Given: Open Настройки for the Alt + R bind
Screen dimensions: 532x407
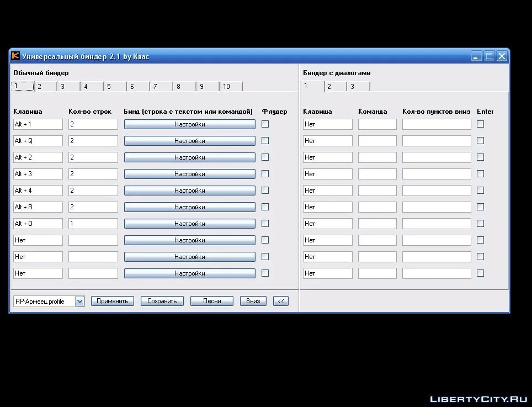Looking at the screenshot, I should click(x=190, y=207).
